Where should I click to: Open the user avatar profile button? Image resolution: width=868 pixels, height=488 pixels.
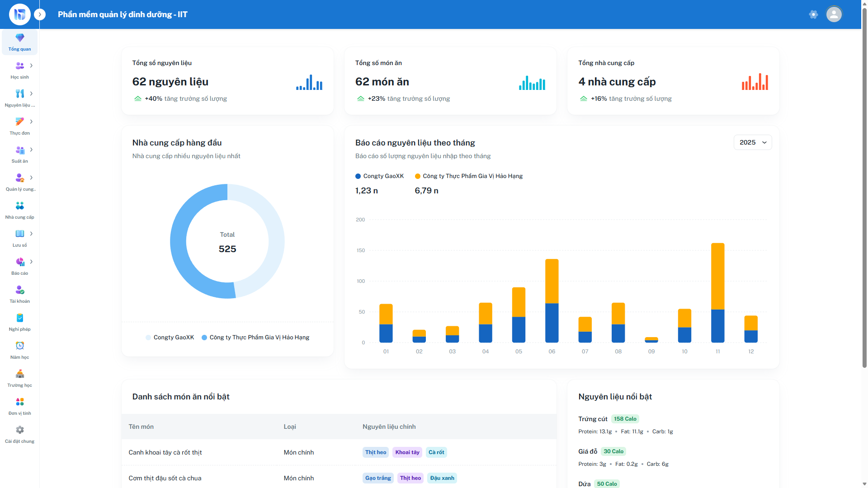tap(834, 14)
